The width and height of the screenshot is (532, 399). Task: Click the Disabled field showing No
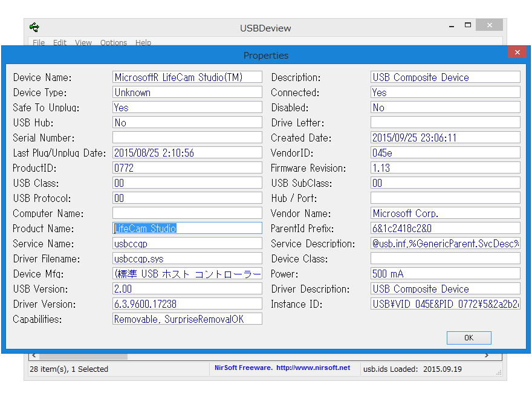click(446, 107)
